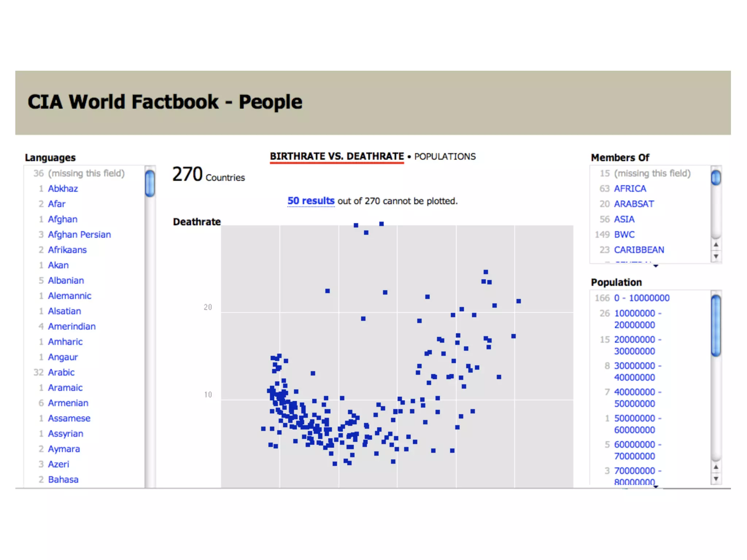The width and height of the screenshot is (747, 560).
Task: Click Members Of scroll down arrow
Action: point(716,256)
